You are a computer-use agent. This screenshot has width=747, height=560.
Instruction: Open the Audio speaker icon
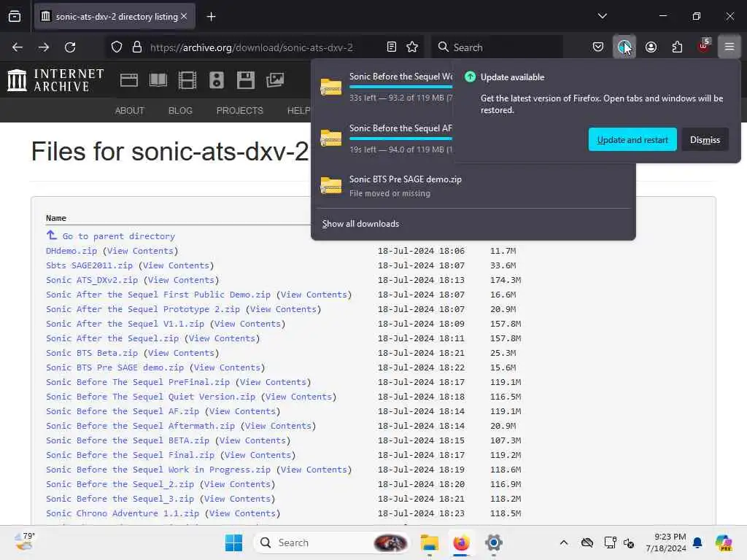click(216, 80)
